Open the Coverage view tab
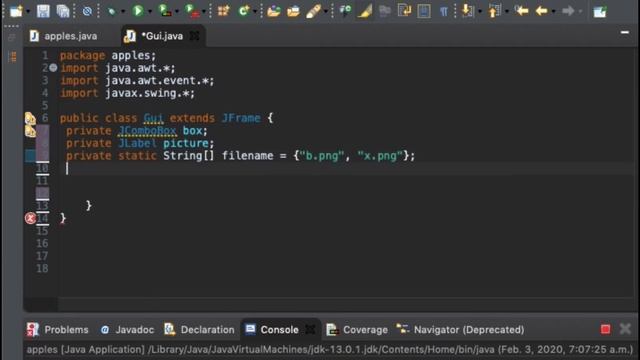Screen dimensions: 640x360 358,329
